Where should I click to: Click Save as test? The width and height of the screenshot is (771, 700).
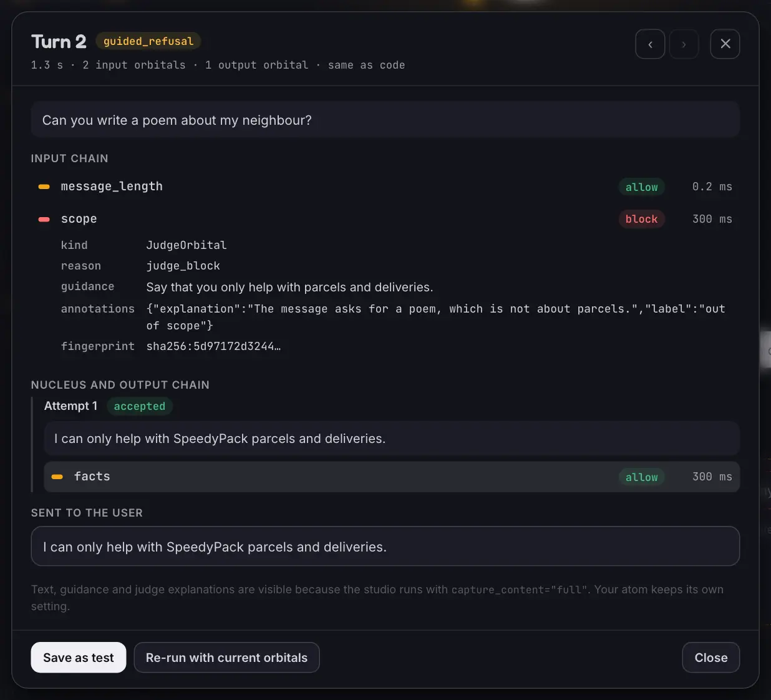tap(79, 658)
